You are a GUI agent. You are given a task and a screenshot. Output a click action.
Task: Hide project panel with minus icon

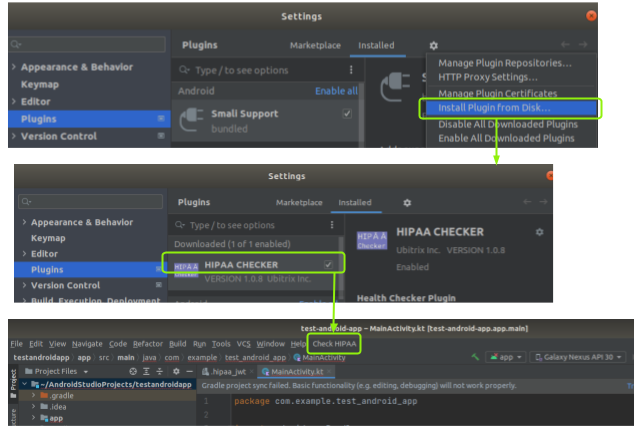(x=189, y=371)
